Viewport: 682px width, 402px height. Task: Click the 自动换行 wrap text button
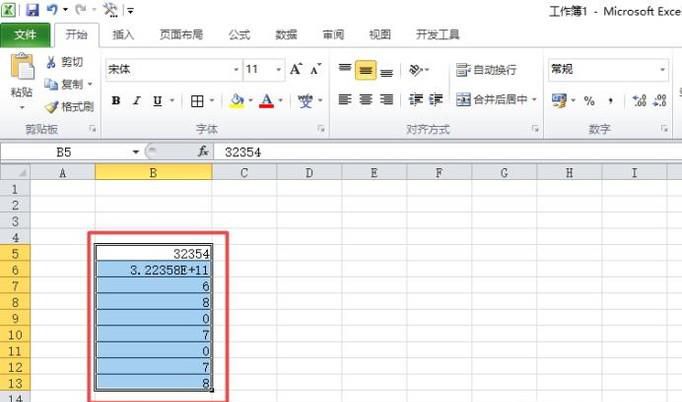coord(487,70)
